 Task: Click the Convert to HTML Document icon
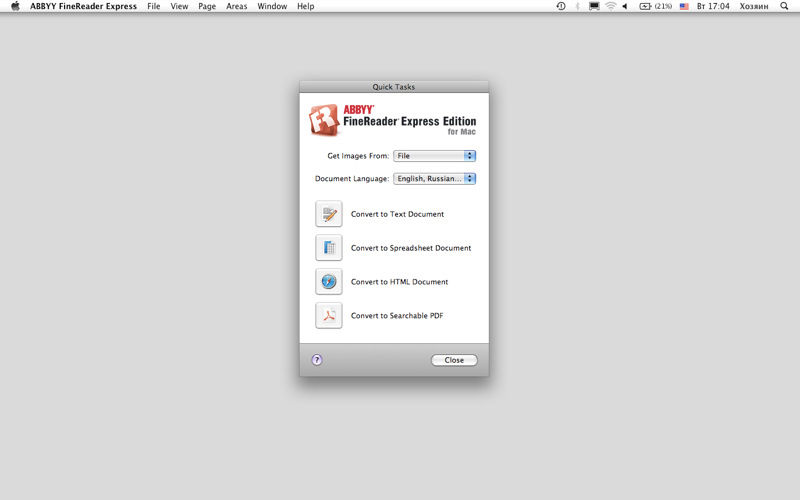click(x=329, y=282)
